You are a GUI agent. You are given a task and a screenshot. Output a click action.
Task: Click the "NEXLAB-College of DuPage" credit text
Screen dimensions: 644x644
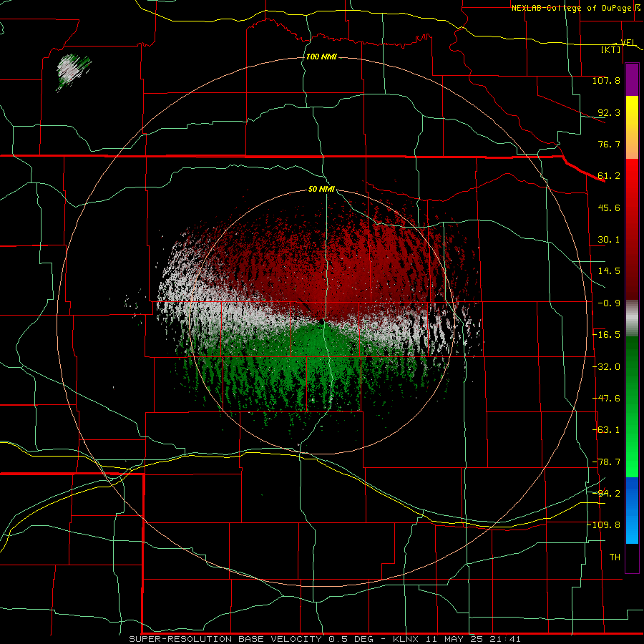[x=571, y=8]
